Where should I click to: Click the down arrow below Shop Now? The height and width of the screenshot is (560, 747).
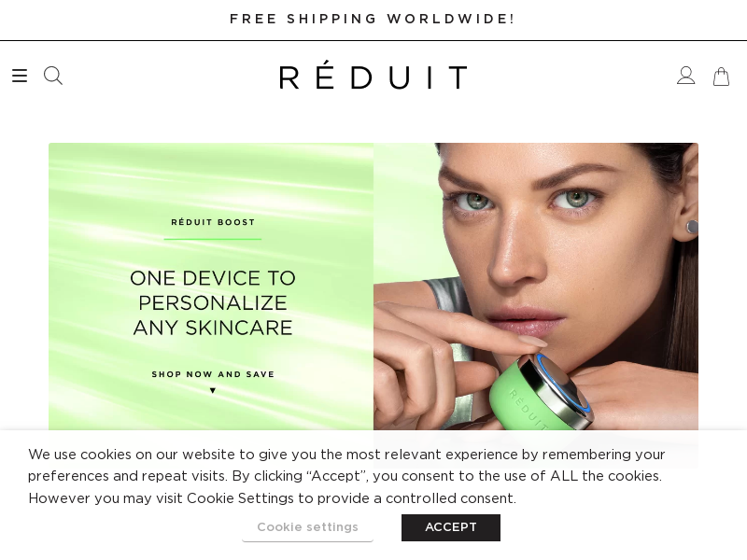point(213,390)
